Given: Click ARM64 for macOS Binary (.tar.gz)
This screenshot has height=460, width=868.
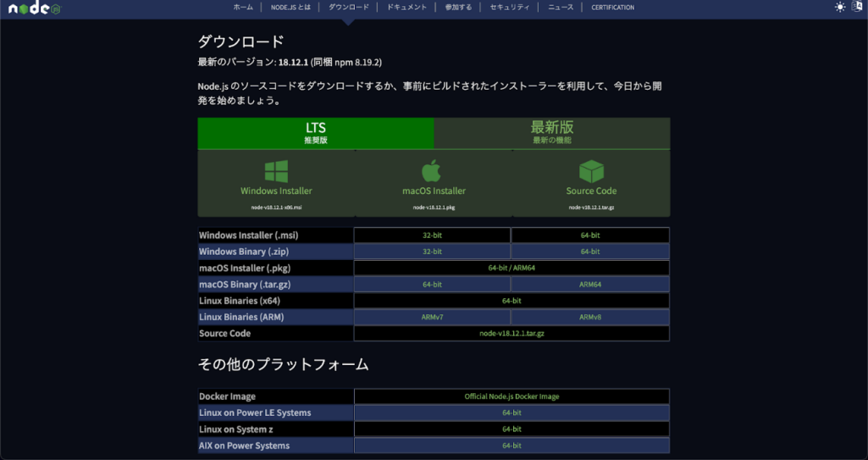Looking at the screenshot, I should [590, 284].
